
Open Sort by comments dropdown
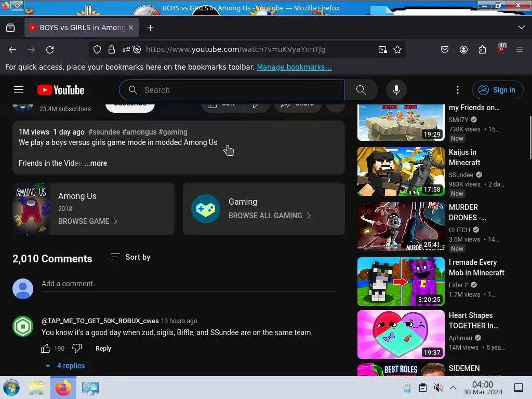pos(130,257)
